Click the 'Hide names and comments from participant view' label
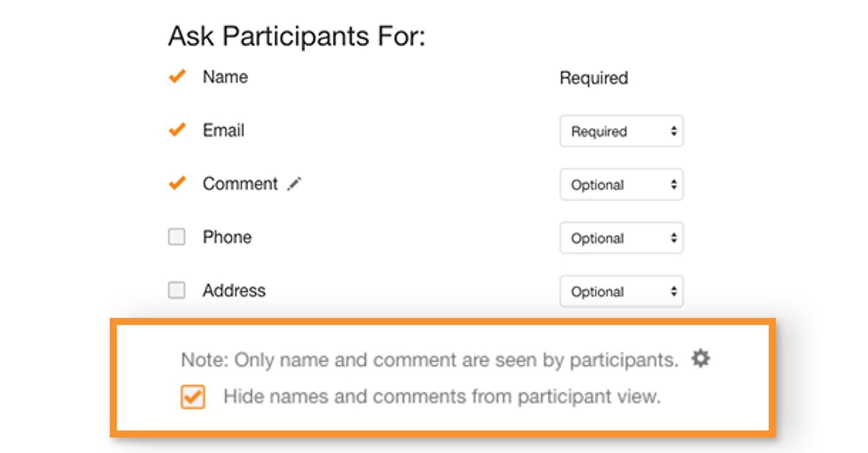868x453 pixels. (x=442, y=397)
